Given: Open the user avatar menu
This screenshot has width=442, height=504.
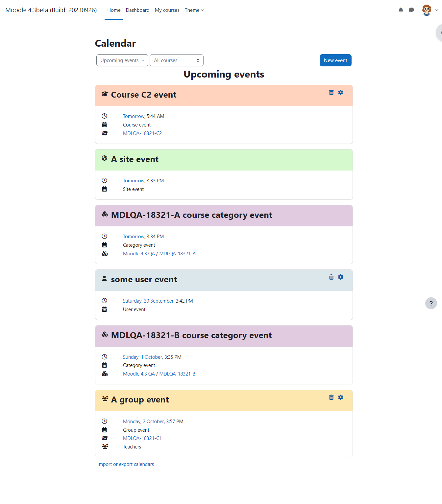Looking at the screenshot, I should pyautogui.click(x=430, y=10).
